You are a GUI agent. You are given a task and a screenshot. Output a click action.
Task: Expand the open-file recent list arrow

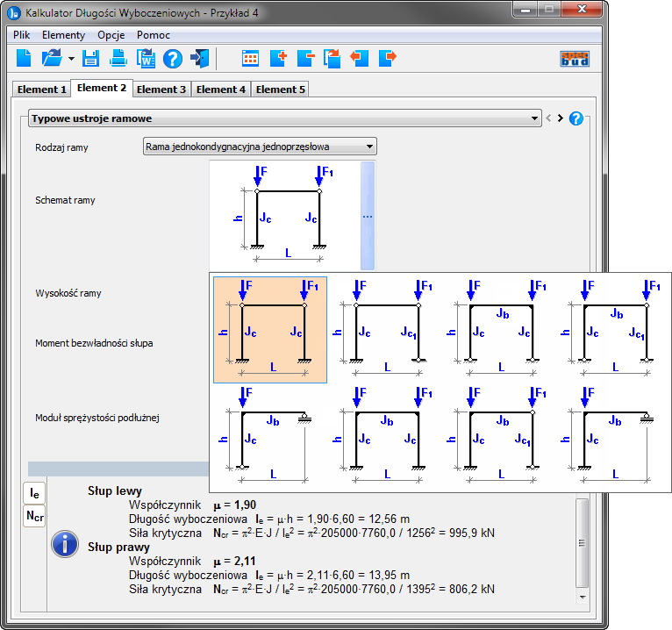tap(71, 59)
